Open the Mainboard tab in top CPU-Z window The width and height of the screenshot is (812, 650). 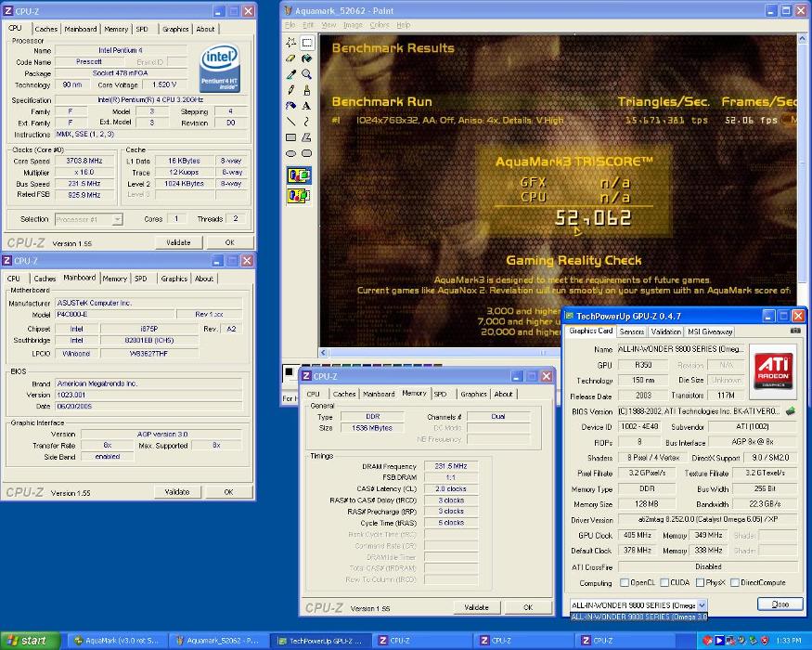pyautogui.click(x=80, y=29)
